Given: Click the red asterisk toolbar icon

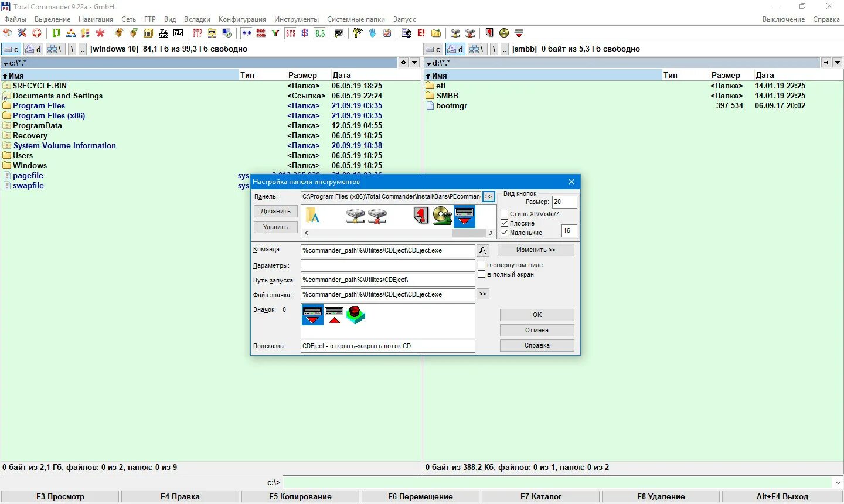Looking at the screenshot, I should tap(100, 33).
